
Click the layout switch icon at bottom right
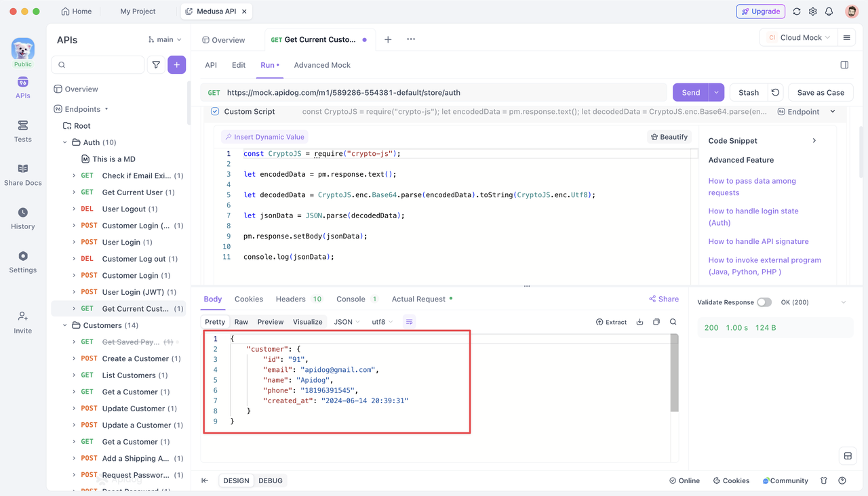(848, 456)
